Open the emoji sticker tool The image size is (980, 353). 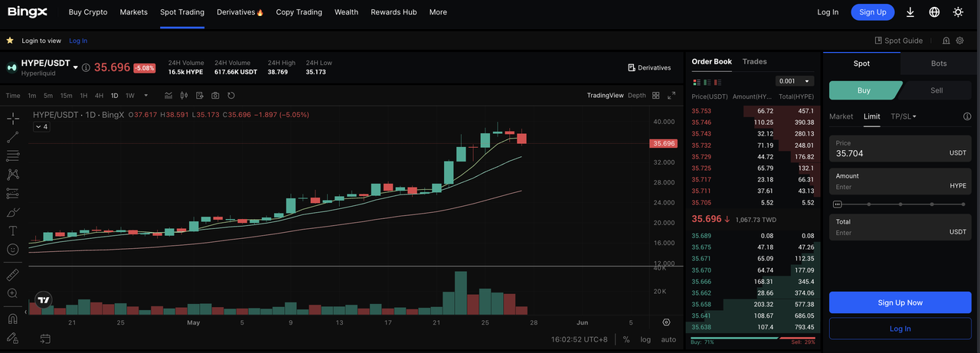point(13,250)
